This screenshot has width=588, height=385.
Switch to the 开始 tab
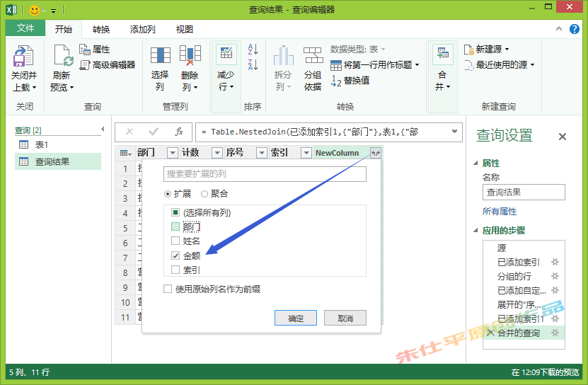[64, 29]
